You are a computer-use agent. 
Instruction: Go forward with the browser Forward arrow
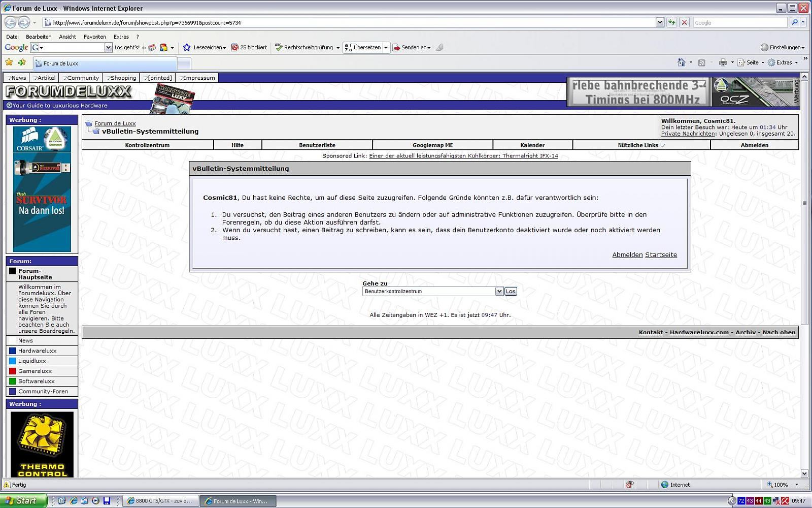click(23, 22)
